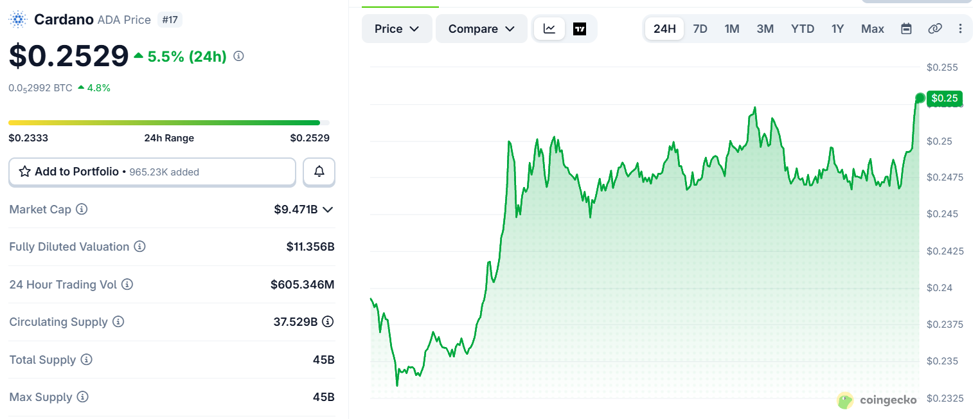The width and height of the screenshot is (980, 419).
Task: Click the $0.255 y-axis label
Action: coord(942,67)
